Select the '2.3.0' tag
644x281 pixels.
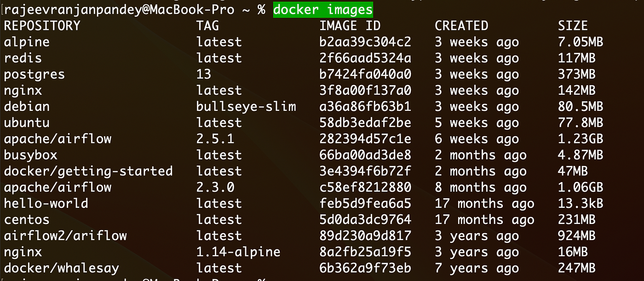tap(215, 188)
